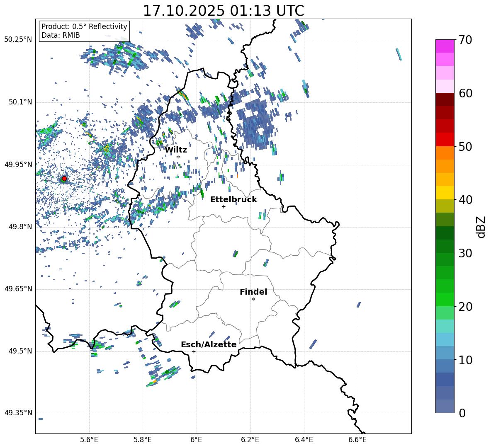Click the bright green 20 dBZ colorbar segment
This screenshot has height=448, width=491.
(445, 299)
